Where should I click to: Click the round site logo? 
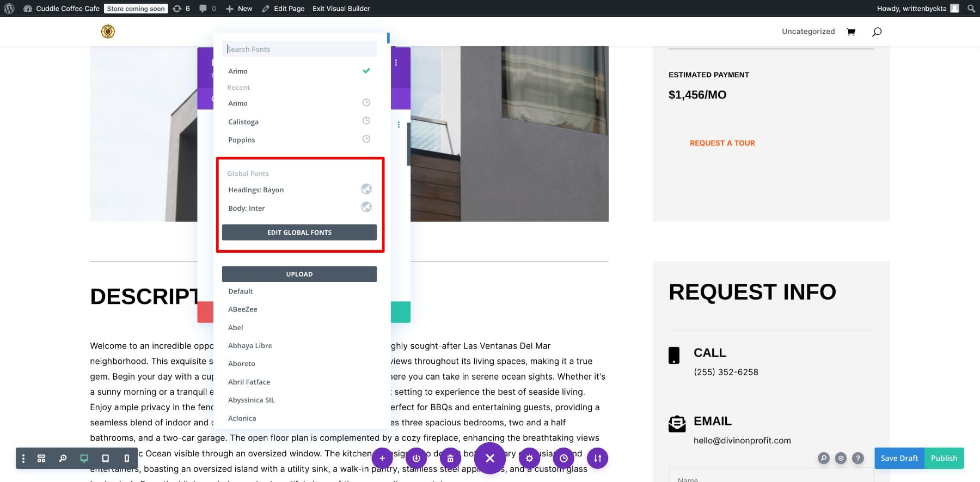108,32
